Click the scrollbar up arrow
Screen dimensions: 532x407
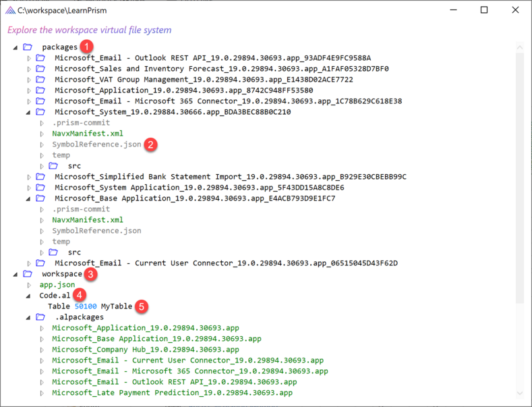pos(519,47)
